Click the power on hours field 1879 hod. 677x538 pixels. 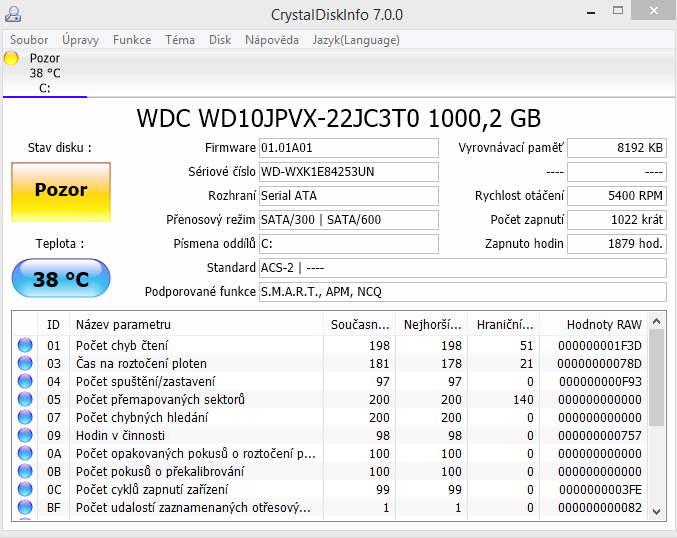(617, 244)
